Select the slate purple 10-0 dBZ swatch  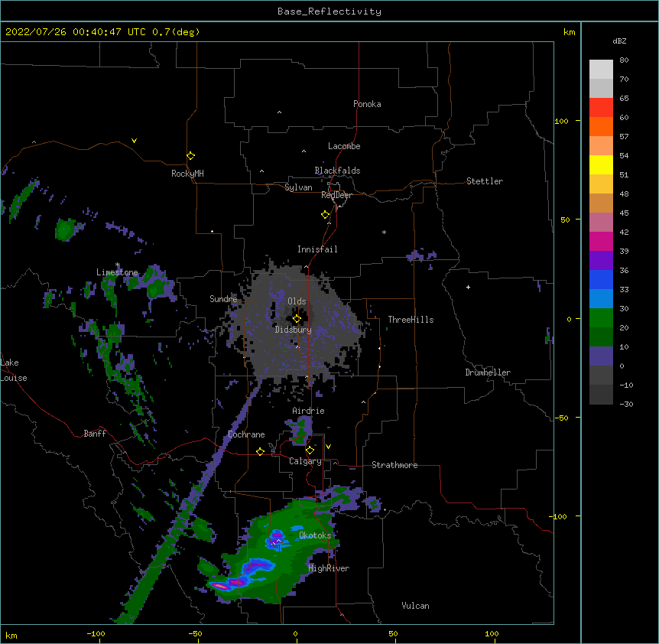(601, 356)
